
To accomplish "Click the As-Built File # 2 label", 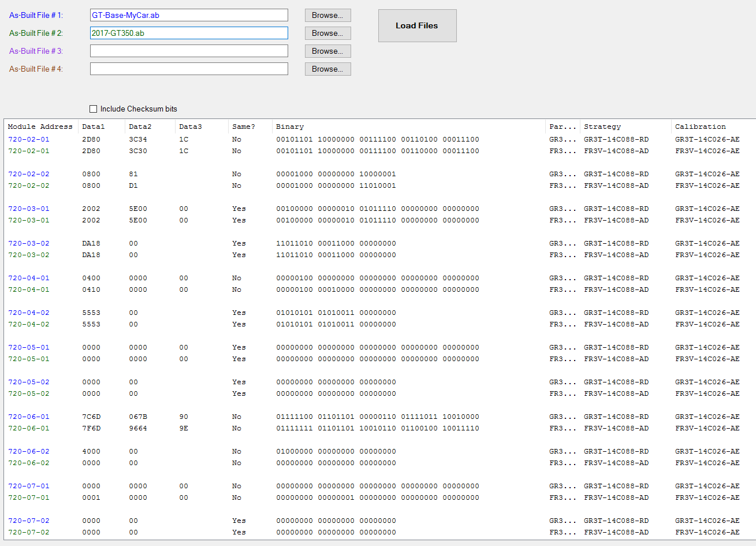I will 36,33.
